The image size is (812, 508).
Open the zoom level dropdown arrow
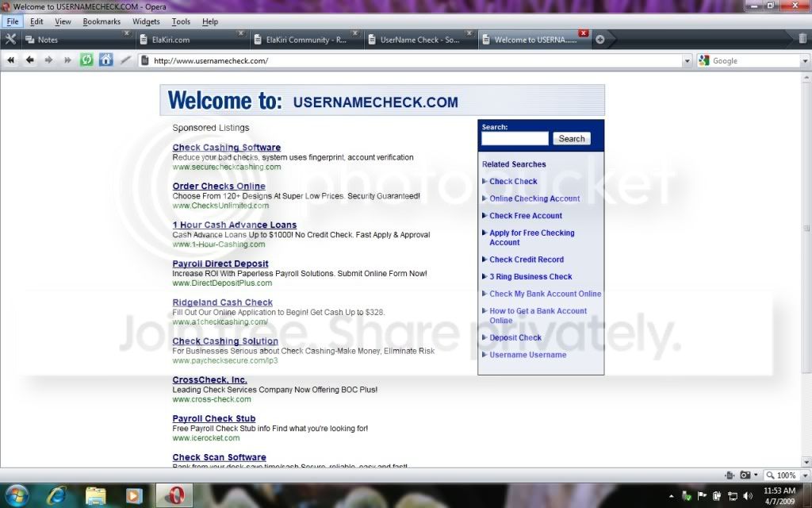pos(804,475)
